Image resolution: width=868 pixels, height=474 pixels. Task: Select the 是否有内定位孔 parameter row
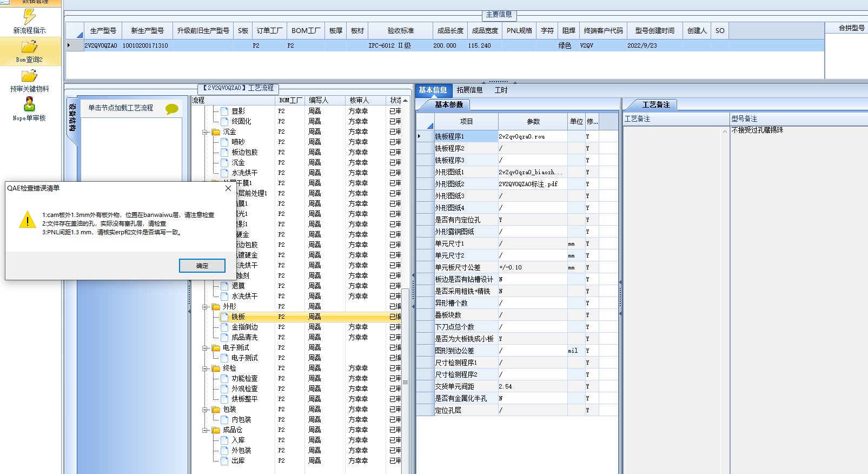click(x=517, y=220)
